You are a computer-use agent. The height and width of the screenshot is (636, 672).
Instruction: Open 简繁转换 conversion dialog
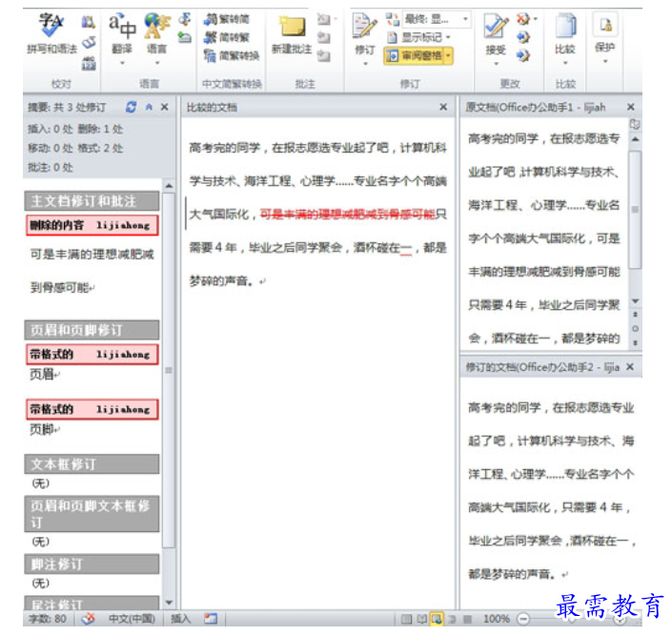click(232, 56)
